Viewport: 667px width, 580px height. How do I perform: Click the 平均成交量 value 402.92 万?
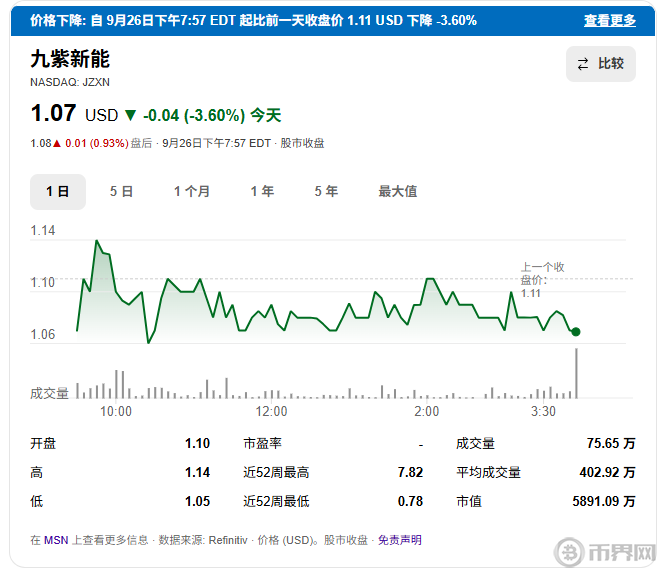pos(607,472)
